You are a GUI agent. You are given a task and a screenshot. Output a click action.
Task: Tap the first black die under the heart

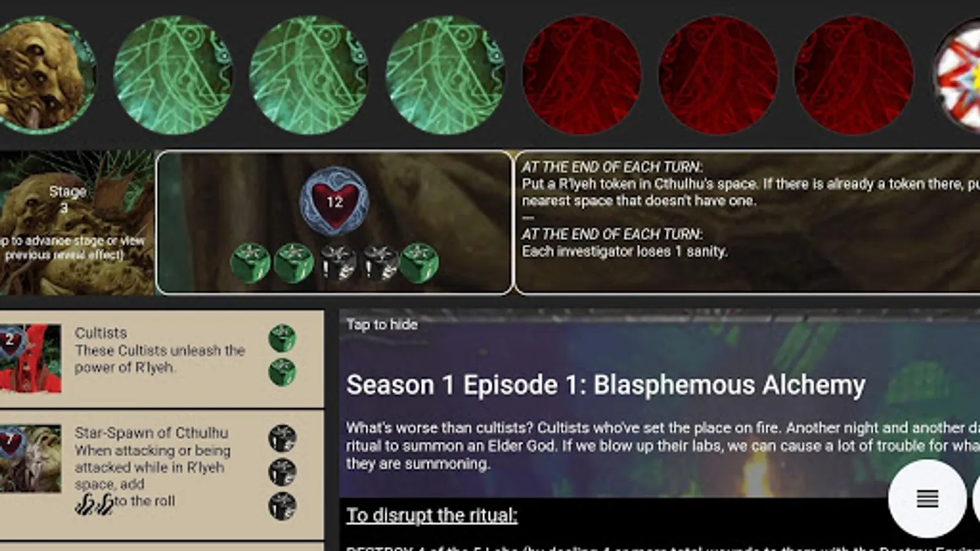tap(337, 263)
